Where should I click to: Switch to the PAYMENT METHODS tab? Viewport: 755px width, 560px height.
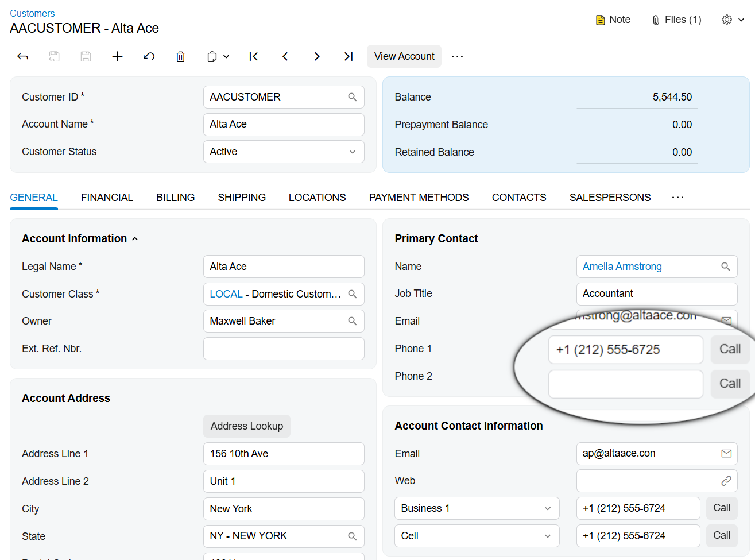419,198
